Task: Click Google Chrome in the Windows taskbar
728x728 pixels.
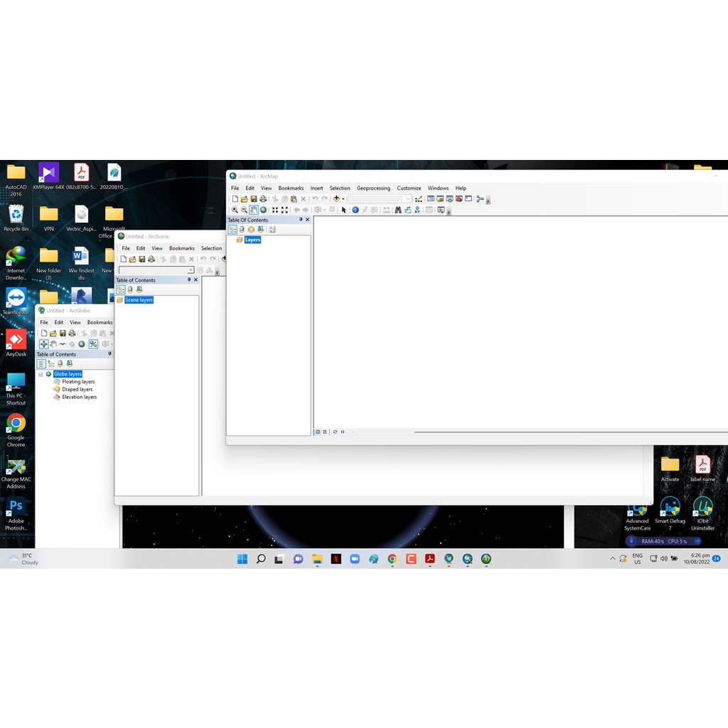Action: (392, 560)
